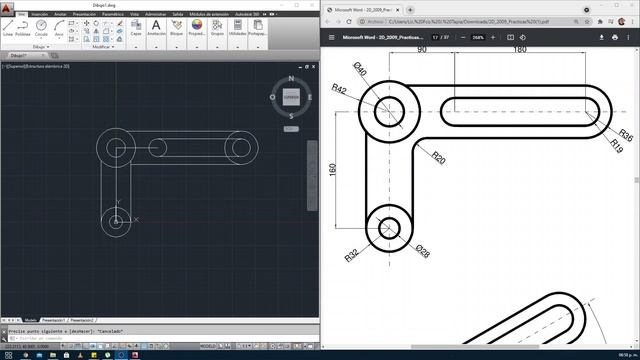Open the Administrar ribbon tab
The height and width of the screenshot is (360, 640).
[x=156, y=14]
